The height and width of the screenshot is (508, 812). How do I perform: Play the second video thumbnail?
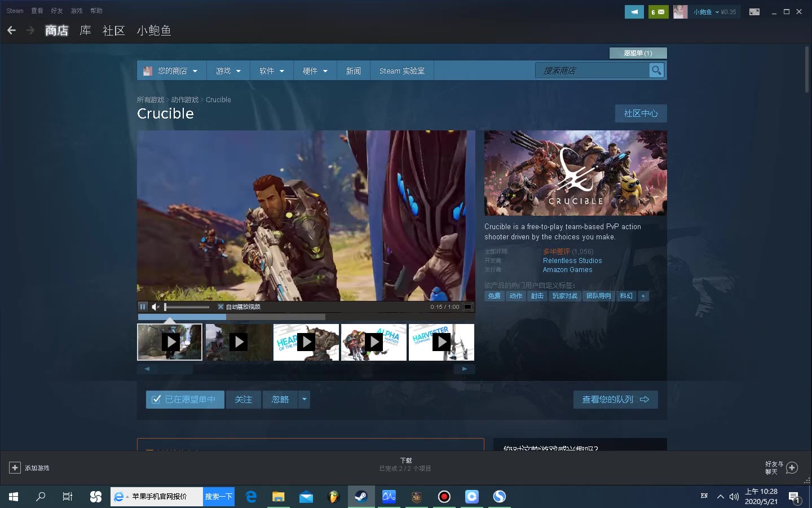click(238, 342)
